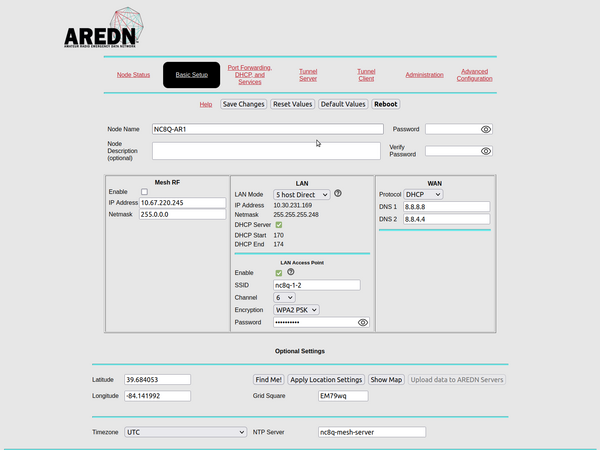This screenshot has width=600, height=450.
Task: Click the node Password input field
Action: tap(459, 129)
